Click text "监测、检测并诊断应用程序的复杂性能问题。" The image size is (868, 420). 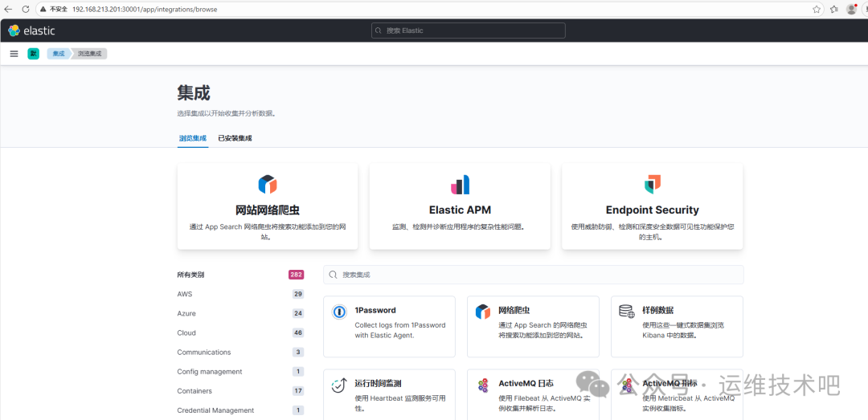(x=458, y=227)
